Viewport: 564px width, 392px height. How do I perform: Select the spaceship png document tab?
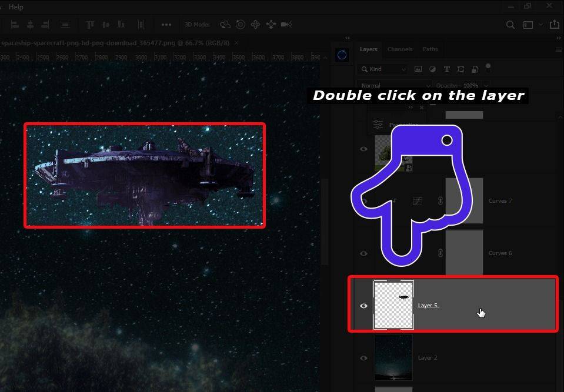pos(115,43)
